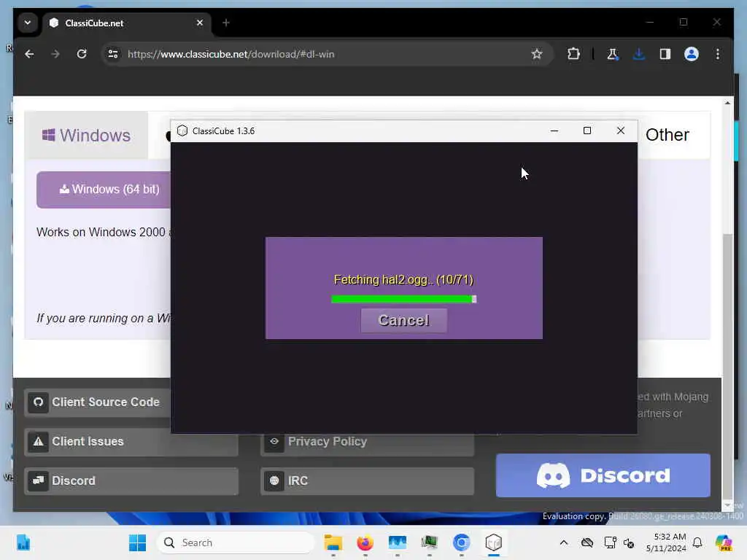Click the large blue Discord banner
Screen dimensions: 747x560
coord(603,475)
